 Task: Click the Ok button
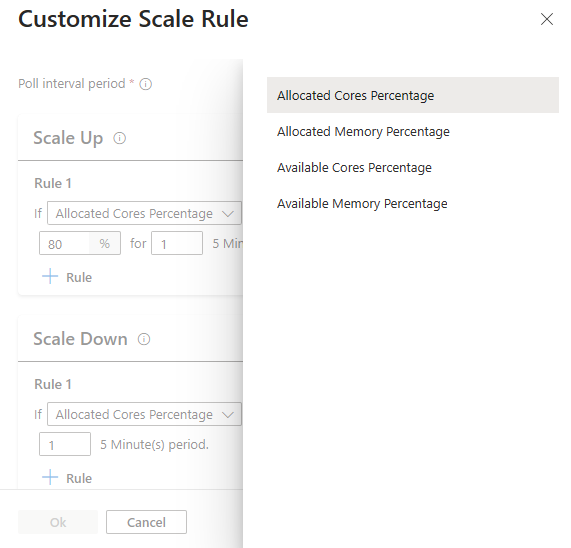tap(58, 522)
